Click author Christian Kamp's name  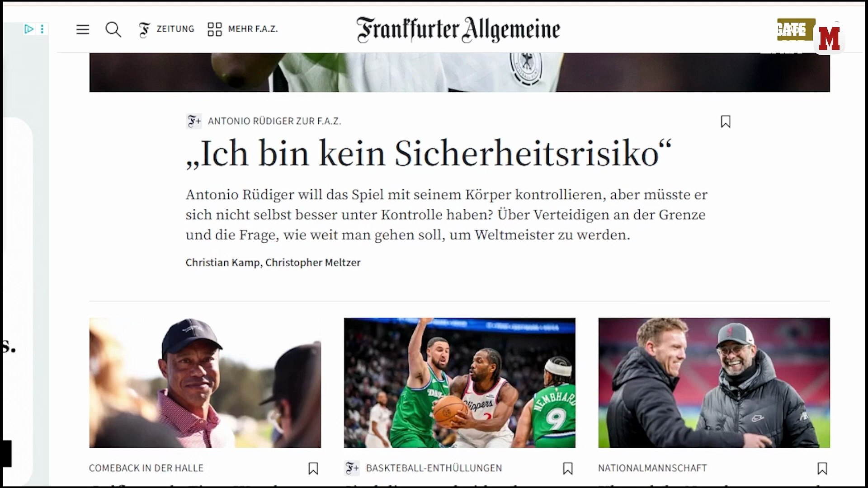(223, 263)
